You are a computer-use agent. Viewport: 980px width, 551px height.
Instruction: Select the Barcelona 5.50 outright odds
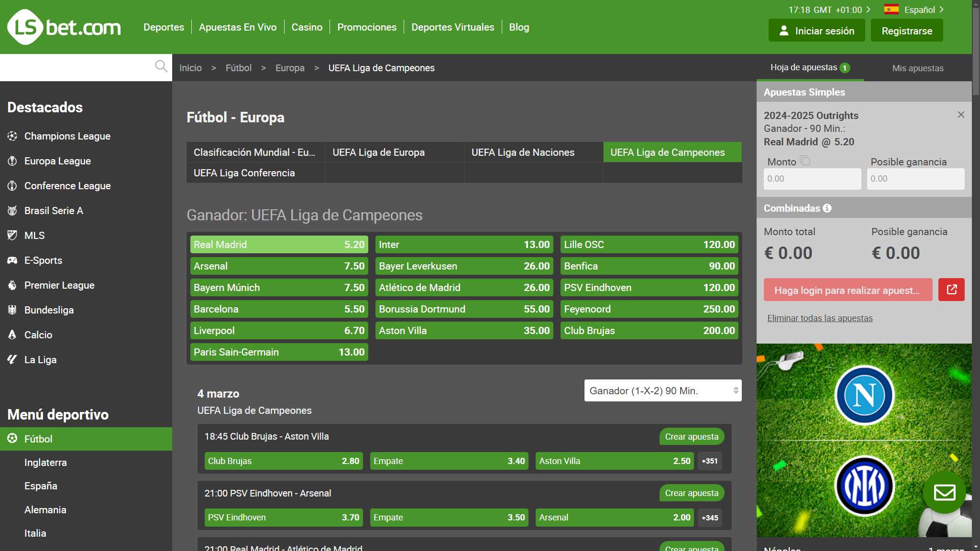point(279,309)
